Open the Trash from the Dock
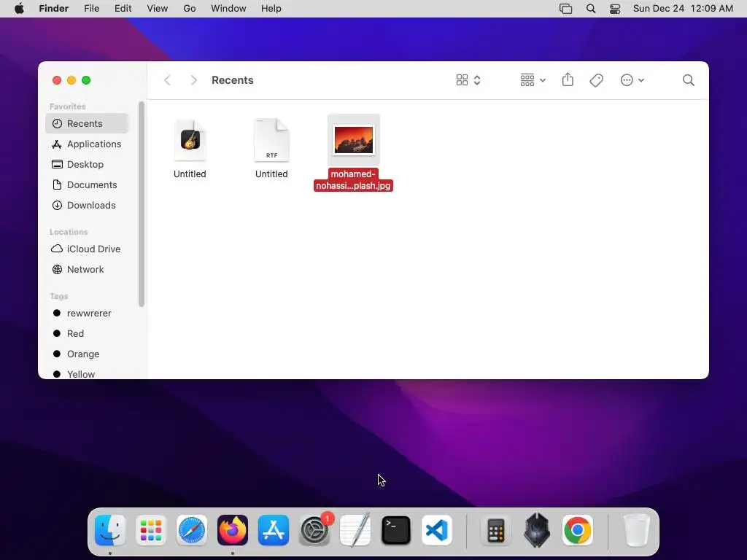The height and width of the screenshot is (560, 747). [x=636, y=530]
